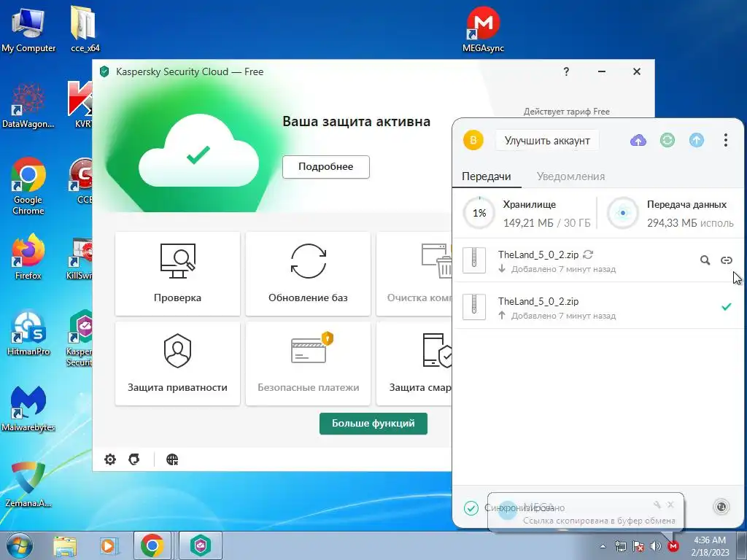The image size is (747, 560).
Task: Click the zip file icon of uploaded TheLand_5_0_2.zip
Action: click(x=474, y=307)
